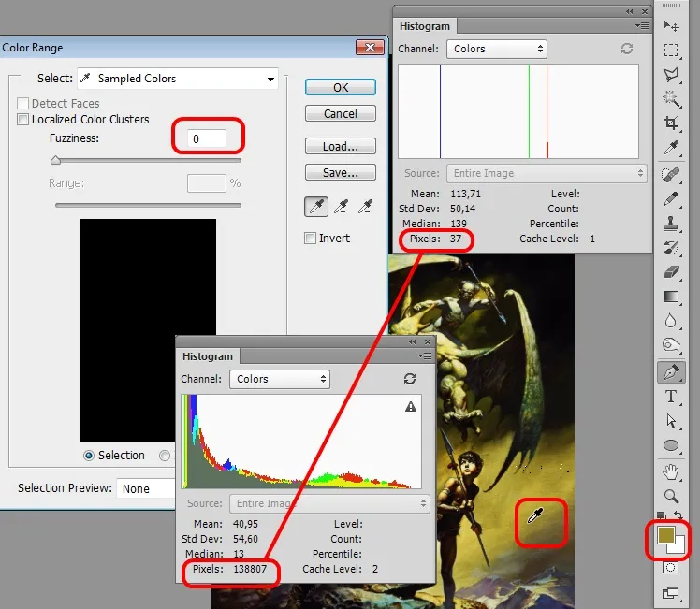The height and width of the screenshot is (609, 700).
Task: Cancel the Color Range dialog
Action: click(x=341, y=114)
